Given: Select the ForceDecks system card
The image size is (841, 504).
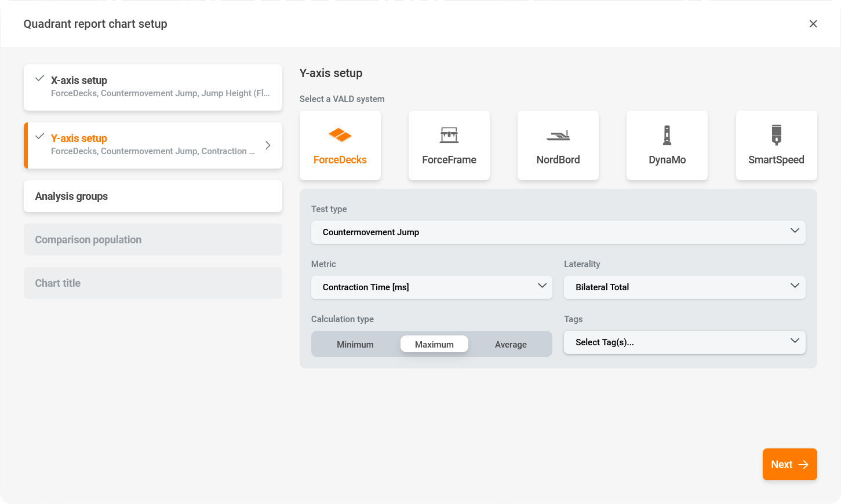Looking at the screenshot, I should [x=340, y=145].
